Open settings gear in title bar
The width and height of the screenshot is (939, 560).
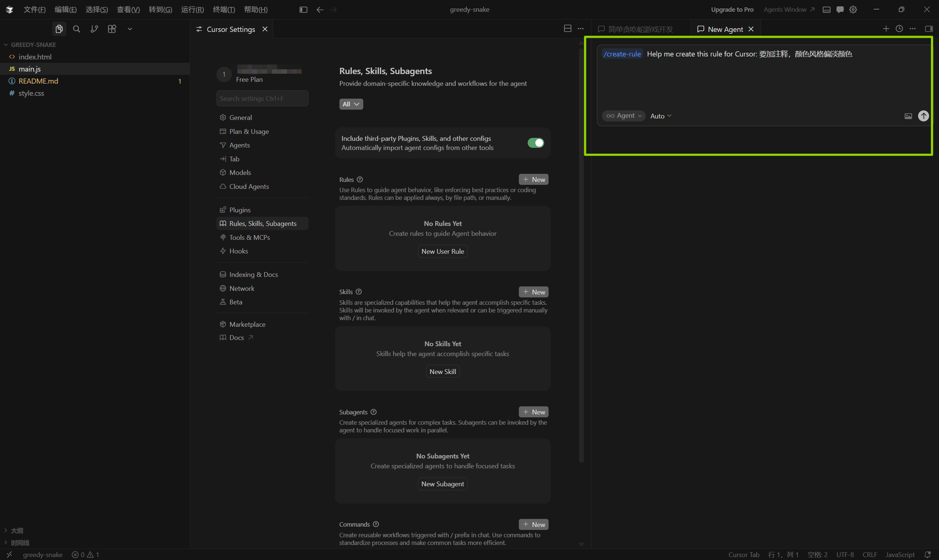pos(853,10)
